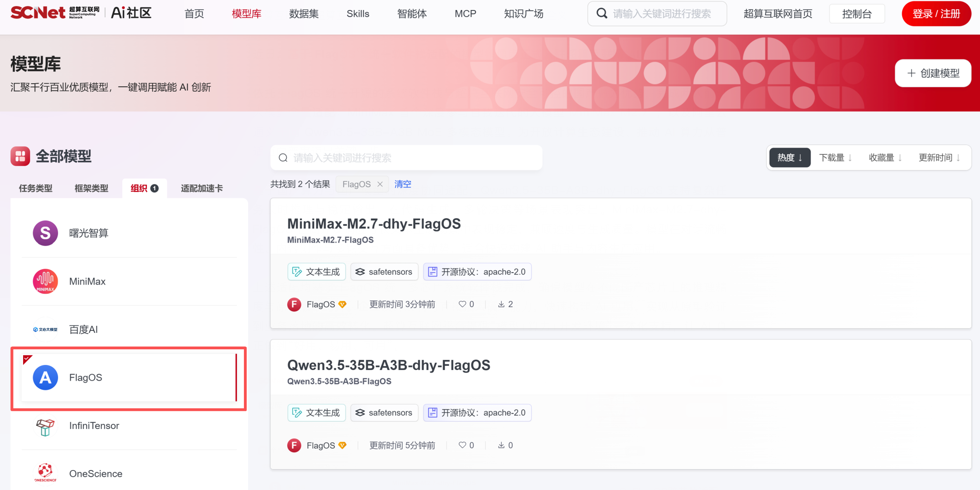980x490 pixels.
Task: Sort models by 下载量
Action: tap(836, 157)
